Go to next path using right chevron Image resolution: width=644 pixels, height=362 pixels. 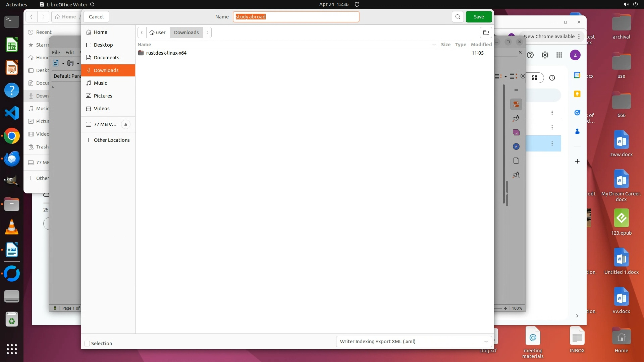pos(207,33)
